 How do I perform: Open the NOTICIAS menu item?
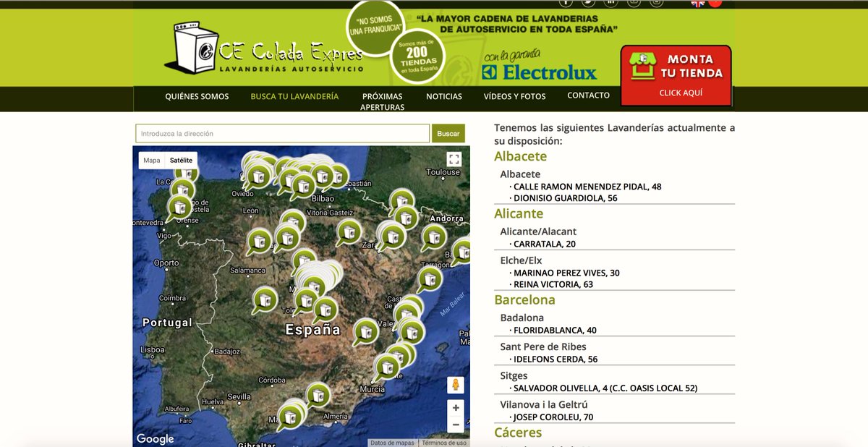pyautogui.click(x=443, y=95)
